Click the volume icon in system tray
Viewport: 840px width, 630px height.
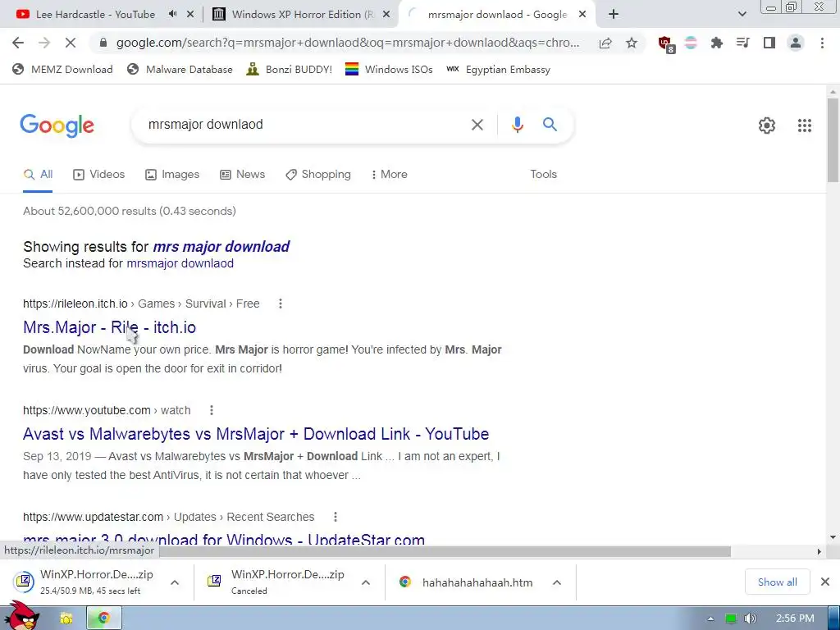[x=750, y=619]
